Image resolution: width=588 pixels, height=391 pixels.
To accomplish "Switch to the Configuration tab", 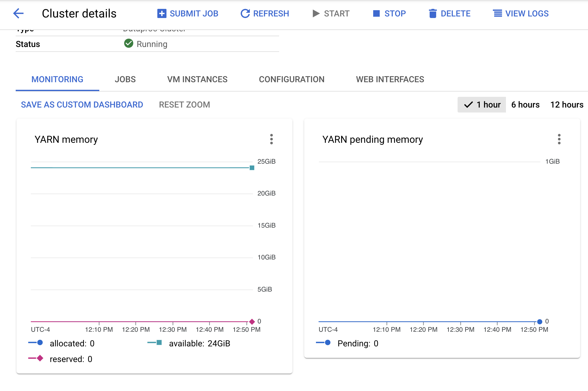I will (291, 79).
